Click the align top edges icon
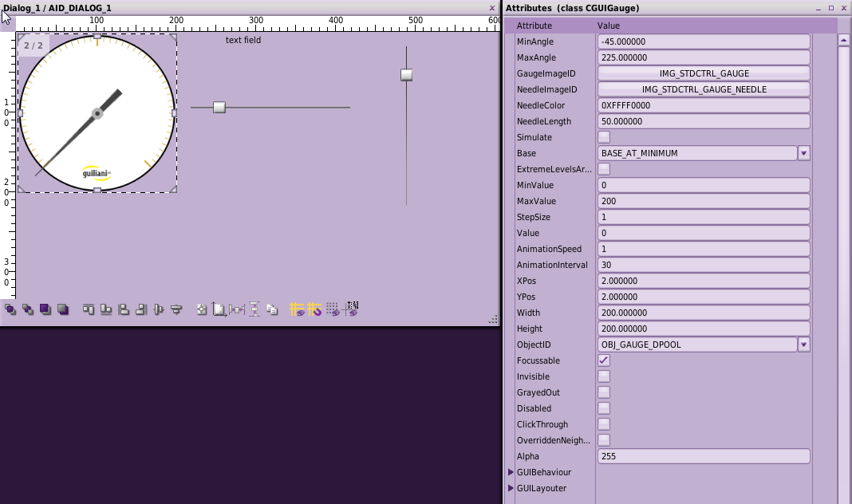This screenshot has width=852, height=504. pos(89,309)
